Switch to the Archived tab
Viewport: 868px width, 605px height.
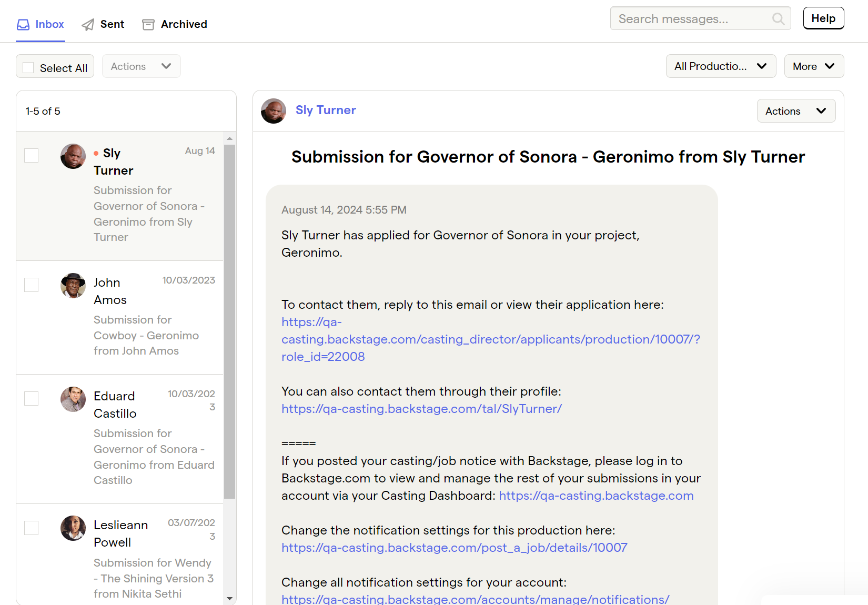pyautogui.click(x=175, y=25)
